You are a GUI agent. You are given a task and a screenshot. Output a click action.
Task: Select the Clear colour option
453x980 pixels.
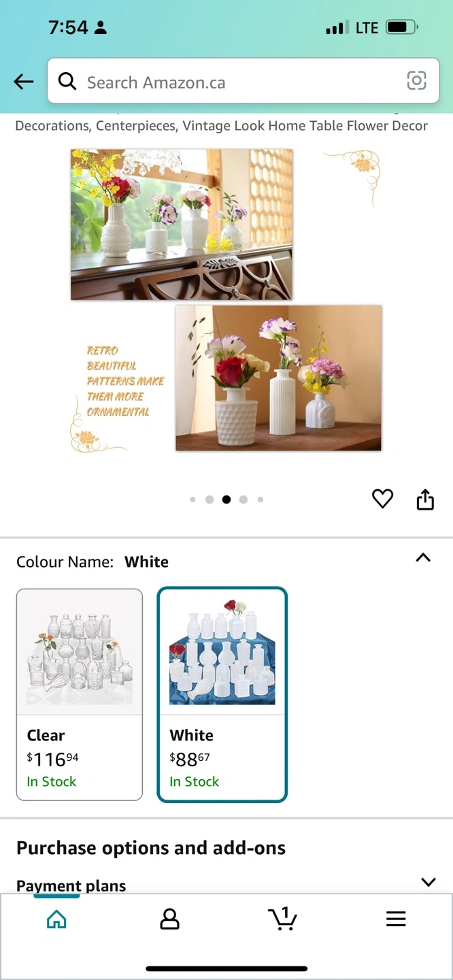80,695
